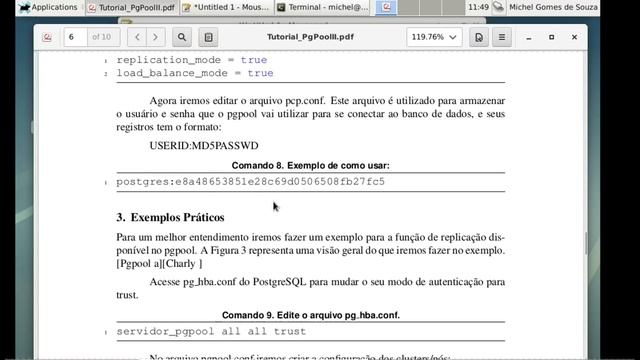Viewport: 640px width, 360px height.
Task: Open the hamburger view menu
Action: [502, 37]
